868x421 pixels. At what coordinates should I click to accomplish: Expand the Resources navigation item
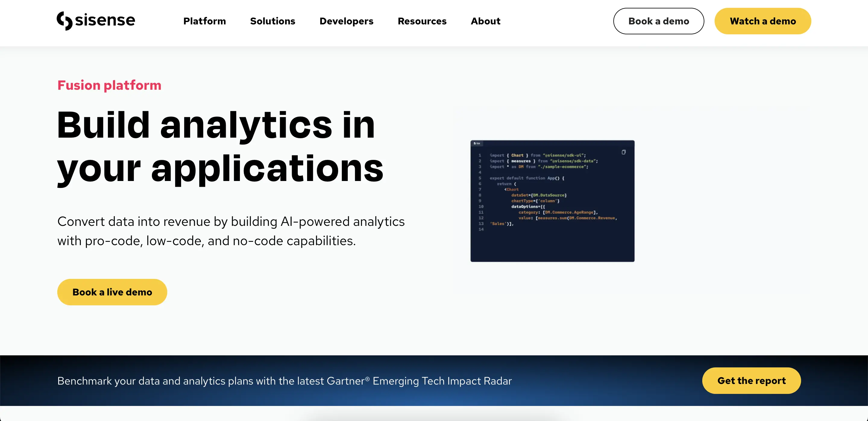(x=422, y=21)
